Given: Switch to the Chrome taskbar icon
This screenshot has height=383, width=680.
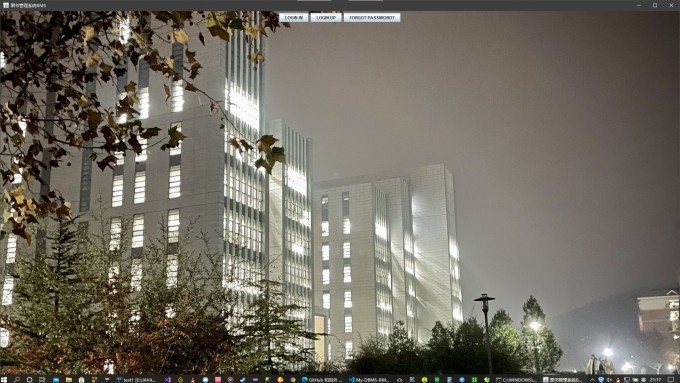Looking at the screenshot, I should pos(293,380).
